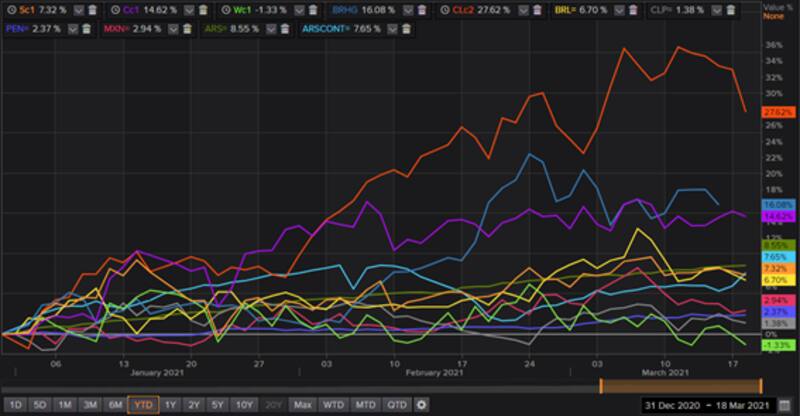The height and width of the screenshot is (416, 800).
Task: Open the settings gear next to QTD
Action: click(421, 404)
